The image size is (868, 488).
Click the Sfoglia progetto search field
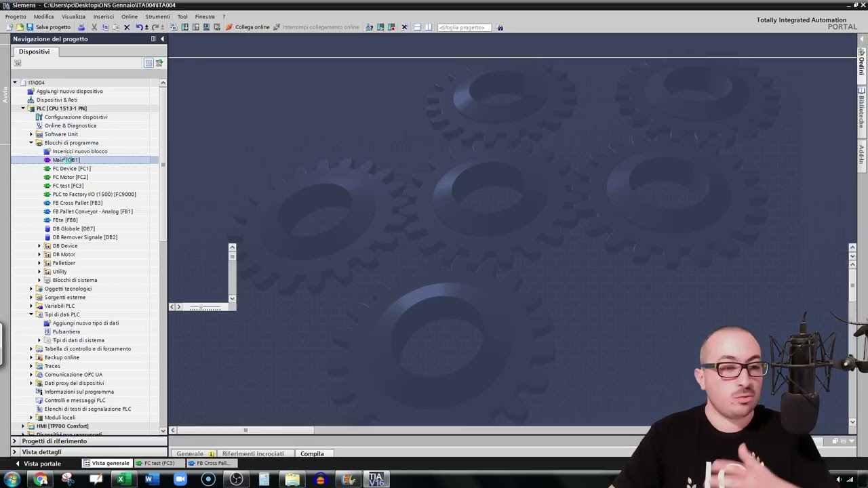tap(465, 27)
